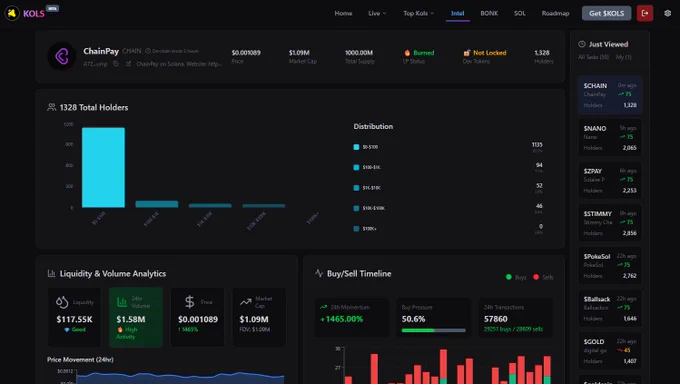Click the Liquidity droplet icon
The width and height of the screenshot is (680, 384).
tap(62, 302)
